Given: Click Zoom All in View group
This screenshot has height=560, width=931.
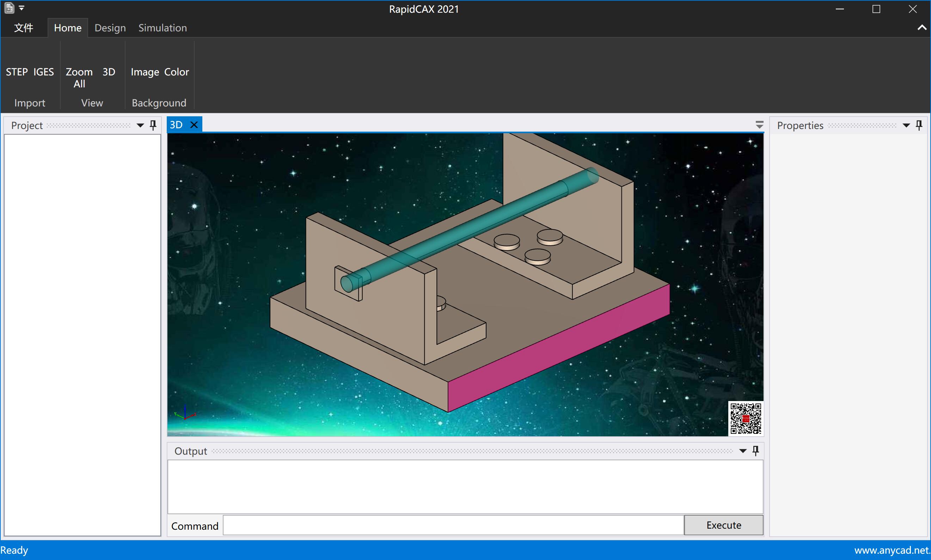Looking at the screenshot, I should [x=79, y=78].
